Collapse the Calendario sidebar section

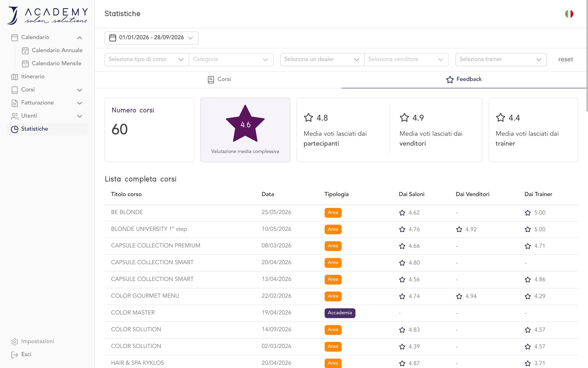click(x=79, y=38)
